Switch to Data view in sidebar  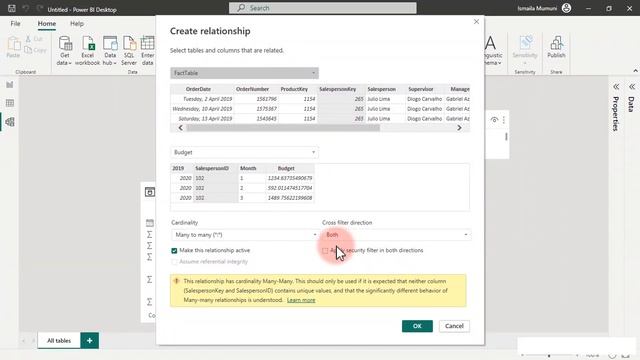coord(10,103)
